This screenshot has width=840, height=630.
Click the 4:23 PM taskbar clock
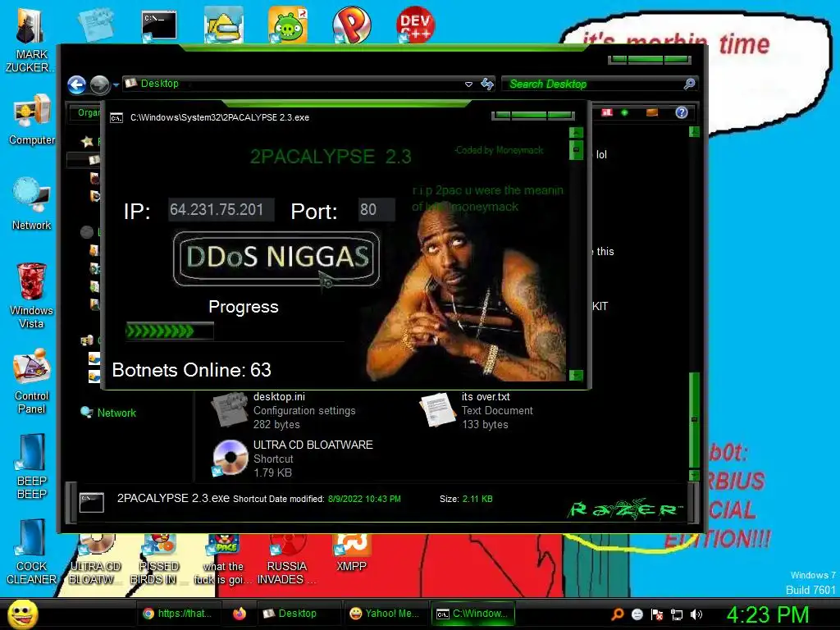(767, 614)
